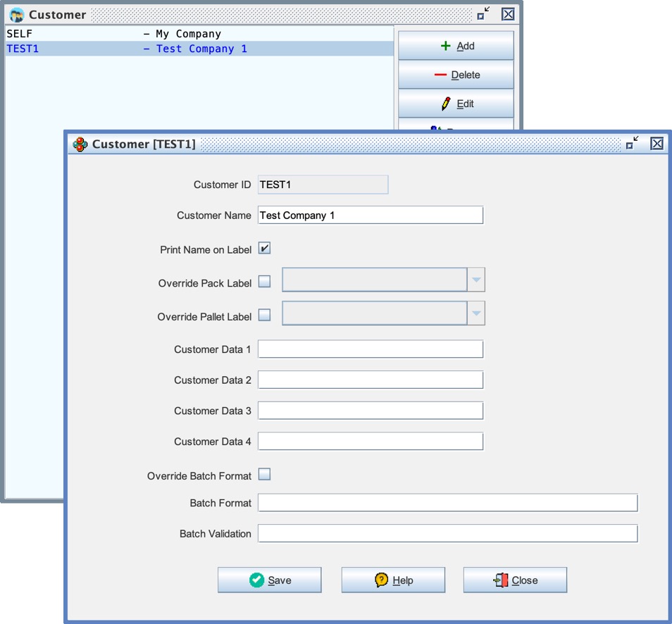Save customer with green checkmark button
The image size is (672, 624).
point(269,580)
